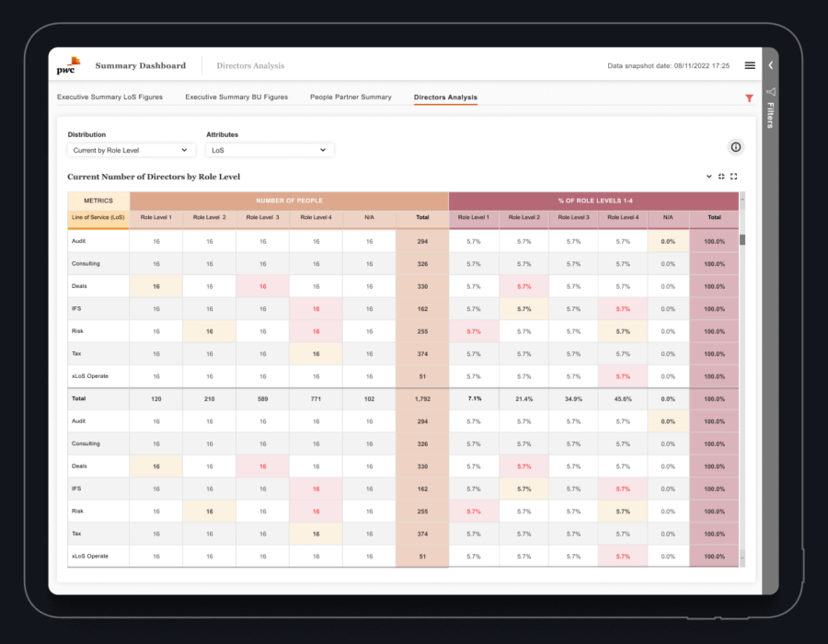Activate the pan/move icon above the table
The height and width of the screenshot is (644, 828).
721,176
